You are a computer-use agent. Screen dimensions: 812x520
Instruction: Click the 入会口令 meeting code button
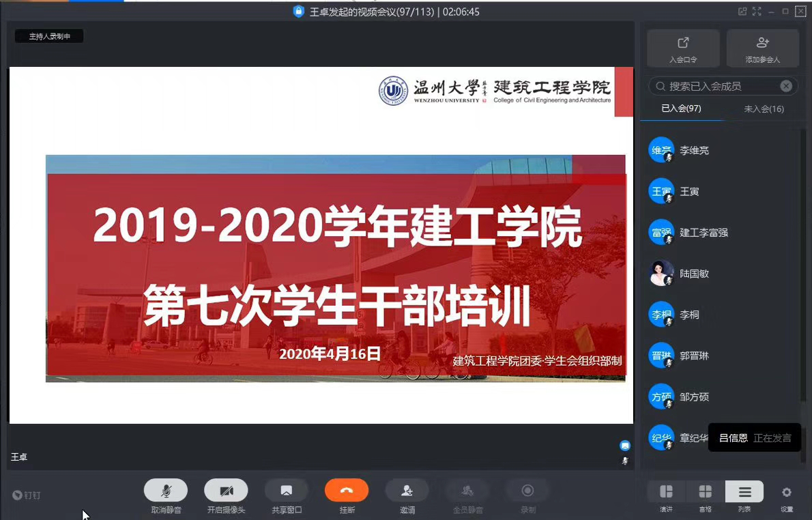click(x=683, y=48)
